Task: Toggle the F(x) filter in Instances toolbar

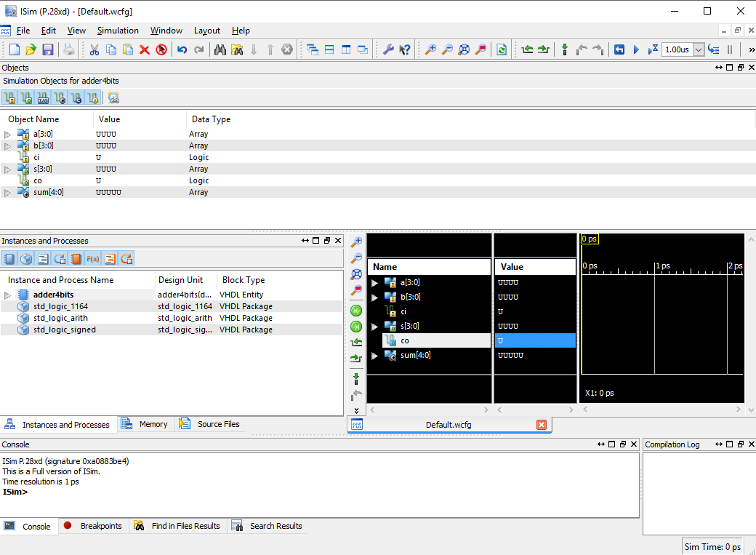Action: 92,259
